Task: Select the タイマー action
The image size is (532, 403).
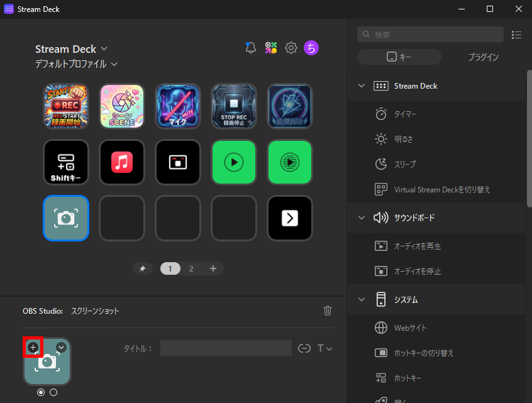Action: (x=436, y=114)
